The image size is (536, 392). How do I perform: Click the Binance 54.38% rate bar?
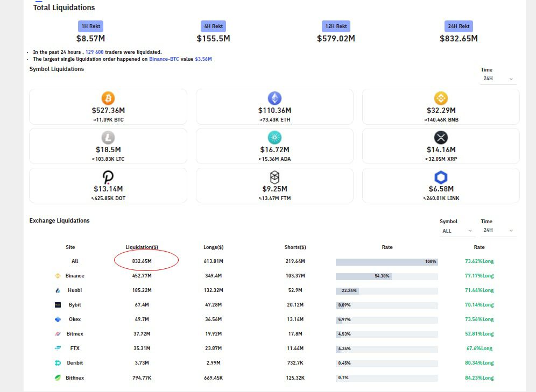point(386,276)
